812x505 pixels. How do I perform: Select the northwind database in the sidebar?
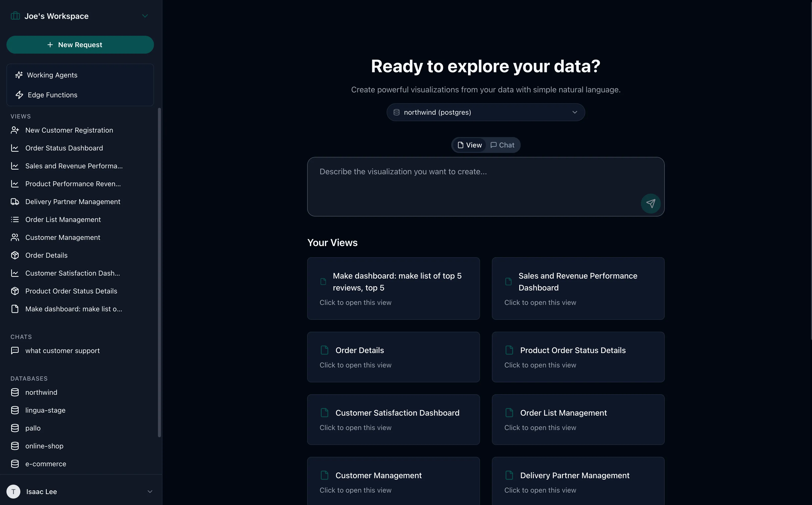coord(41,392)
